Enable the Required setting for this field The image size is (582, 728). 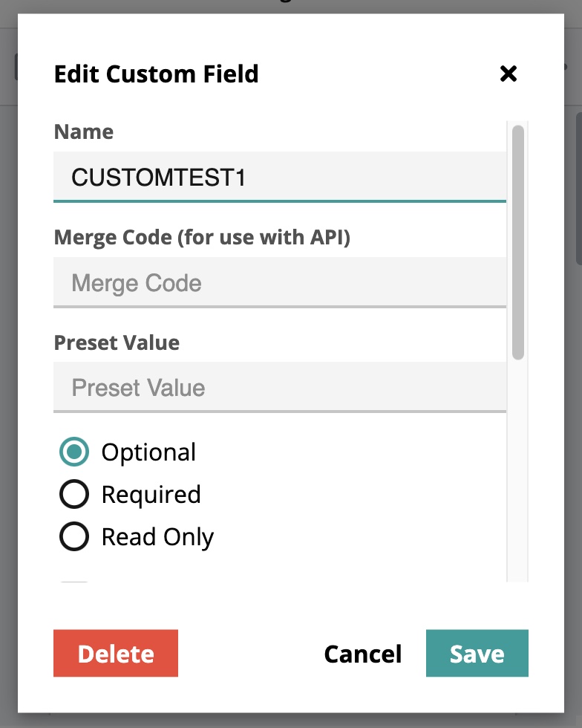click(x=73, y=494)
